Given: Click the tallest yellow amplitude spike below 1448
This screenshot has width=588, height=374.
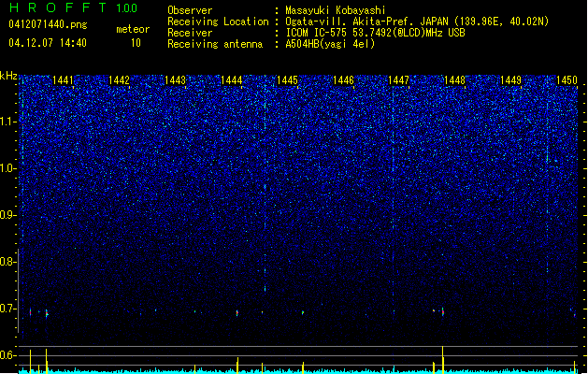Looking at the screenshot, I should (443, 360).
